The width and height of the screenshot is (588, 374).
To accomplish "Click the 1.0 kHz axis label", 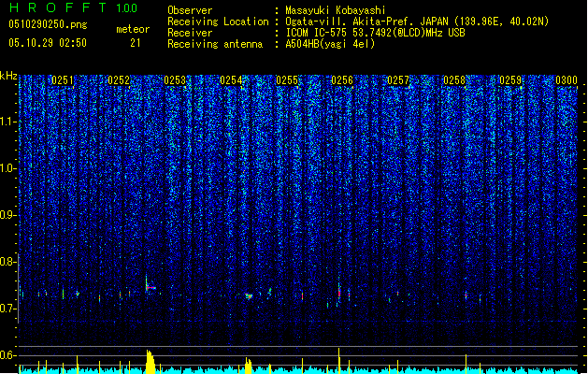I will click(x=8, y=168).
